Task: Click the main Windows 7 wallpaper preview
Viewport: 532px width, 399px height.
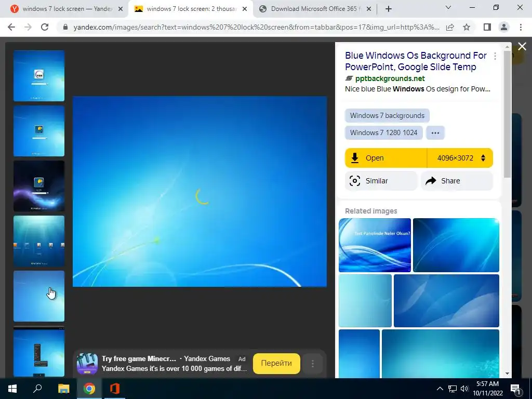Action: tap(200, 191)
